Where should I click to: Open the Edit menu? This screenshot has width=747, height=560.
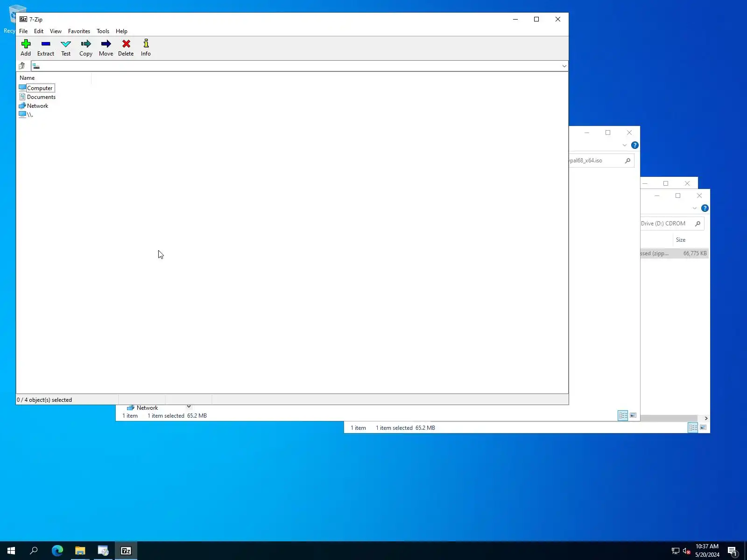39,31
